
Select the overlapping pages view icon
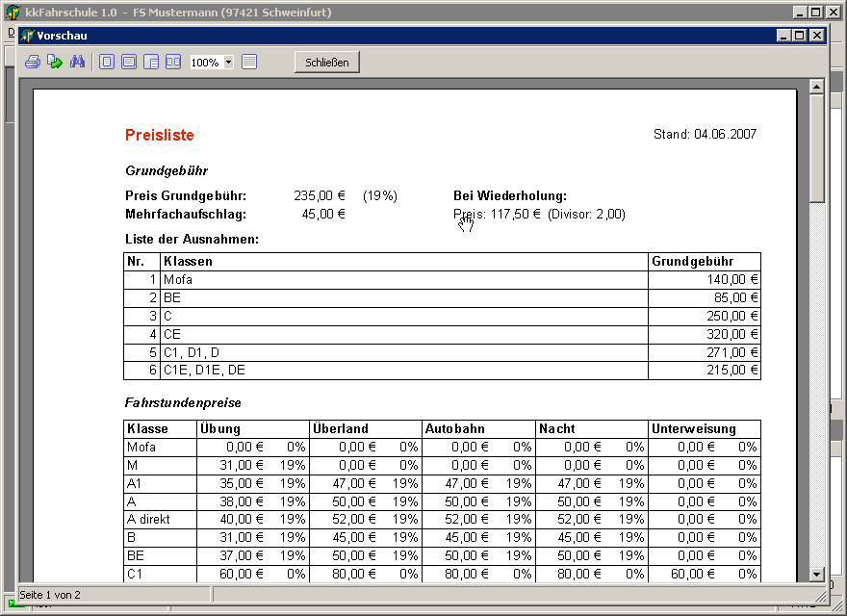(151, 62)
